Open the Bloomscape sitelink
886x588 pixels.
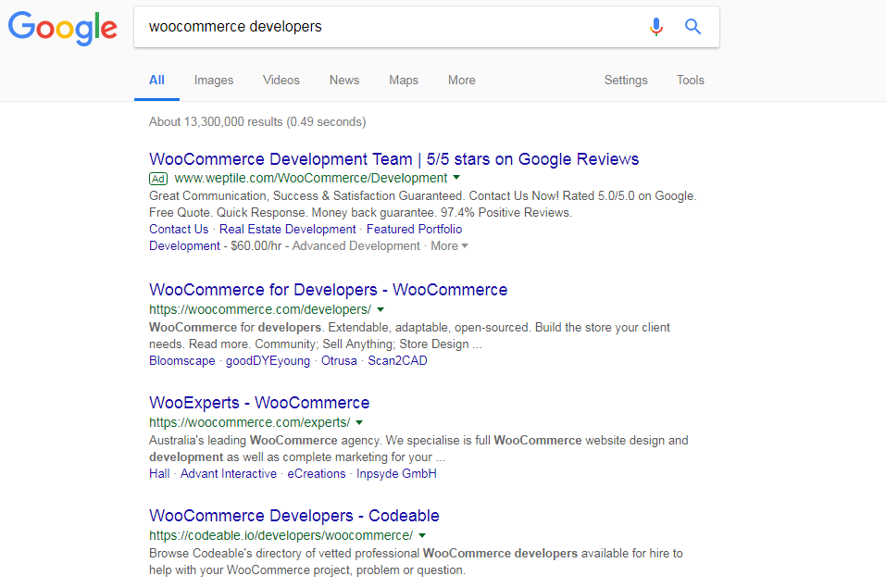click(x=182, y=361)
